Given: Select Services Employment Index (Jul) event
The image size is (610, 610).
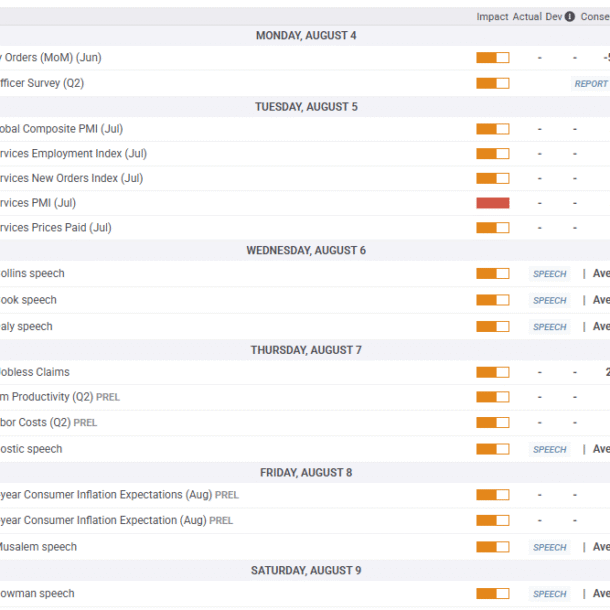Looking at the screenshot, I should pos(74,154).
